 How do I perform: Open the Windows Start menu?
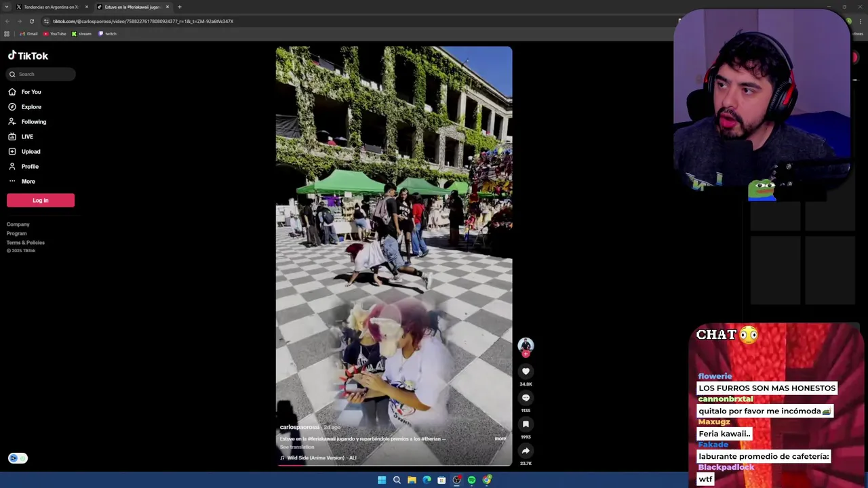[x=382, y=480]
